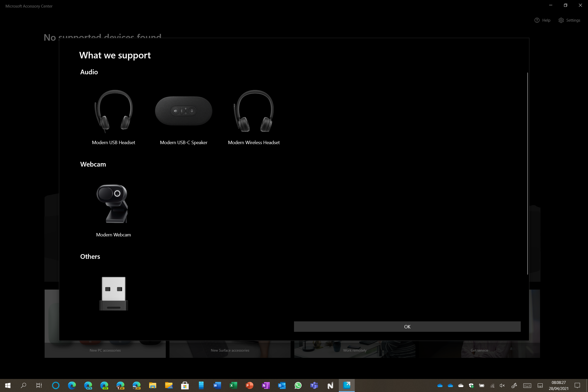
Task: Open the Action Center notifications icon
Action: coord(577,385)
